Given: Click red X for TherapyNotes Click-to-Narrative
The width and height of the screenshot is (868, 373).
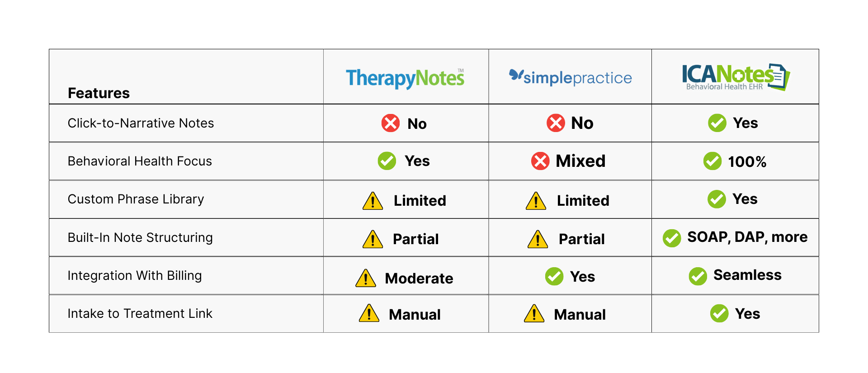Looking at the screenshot, I should (x=391, y=123).
